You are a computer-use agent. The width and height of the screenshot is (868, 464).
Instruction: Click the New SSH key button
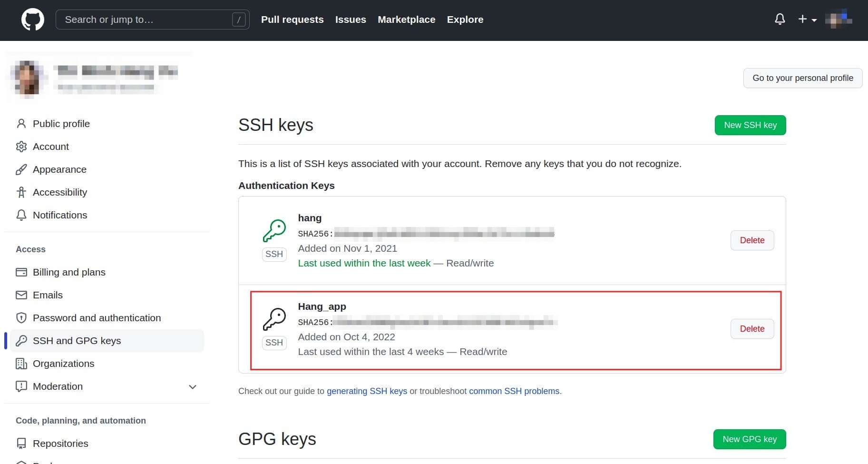(x=750, y=125)
